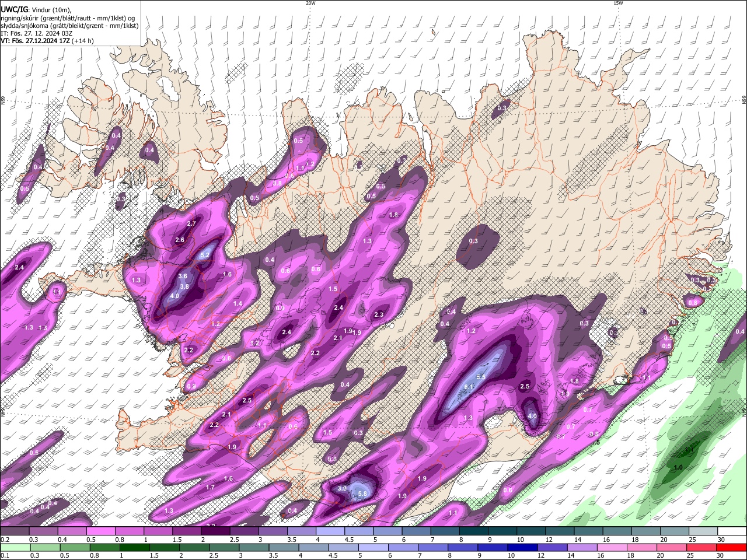This screenshot has height=560, width=747.
Task: Click the top legend swatch for 0.2–0.3
Action: 15,531
